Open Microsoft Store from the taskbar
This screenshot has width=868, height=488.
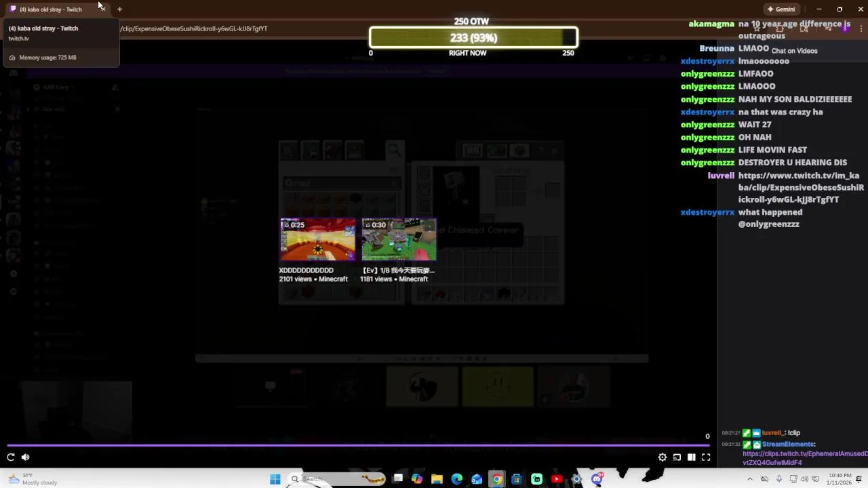click(x=517, y=479)
